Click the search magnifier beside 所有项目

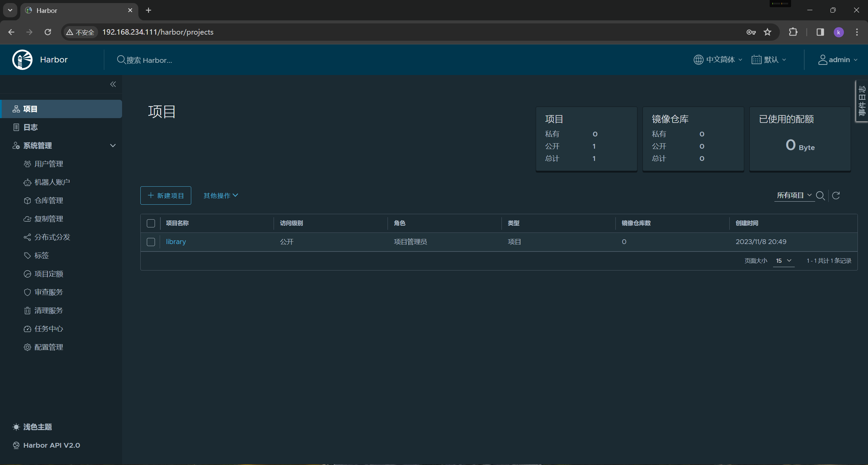click(820, 196)
